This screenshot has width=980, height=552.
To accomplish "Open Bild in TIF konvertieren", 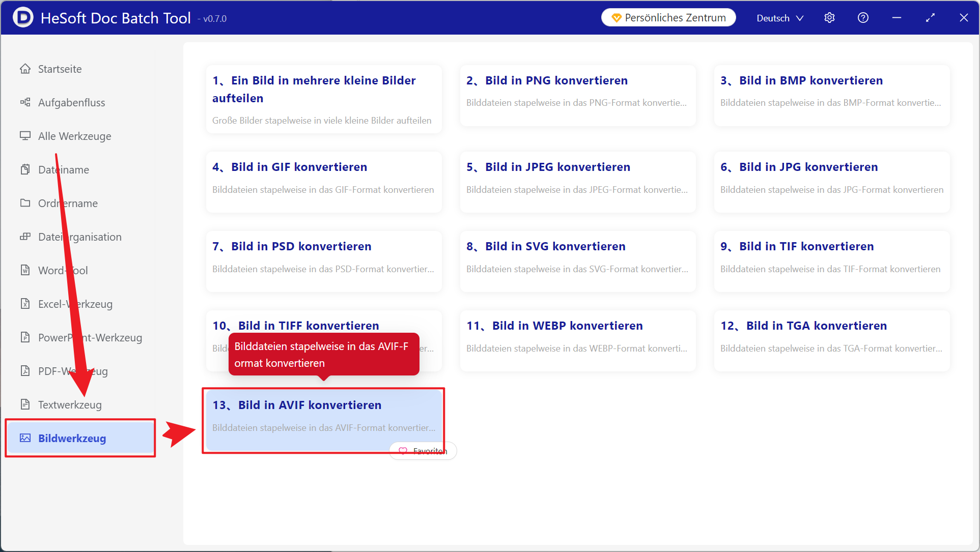I will [x=832, y=261].
